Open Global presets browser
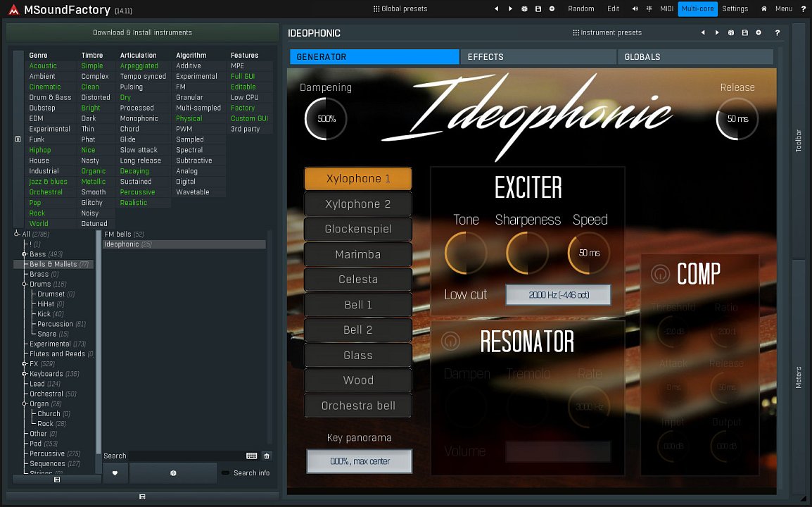The image size is (812, 507). (400, 9)
